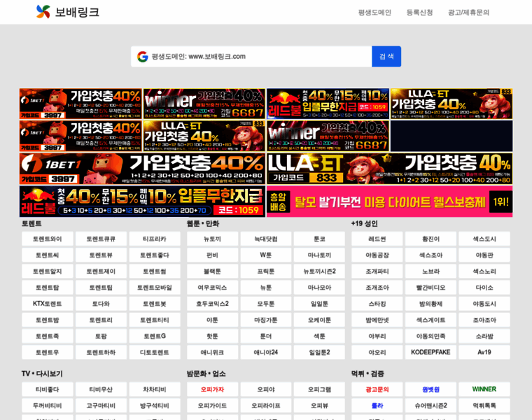
Task: Open the 늑대닷컴 link
Action: (x=266, y=239)
